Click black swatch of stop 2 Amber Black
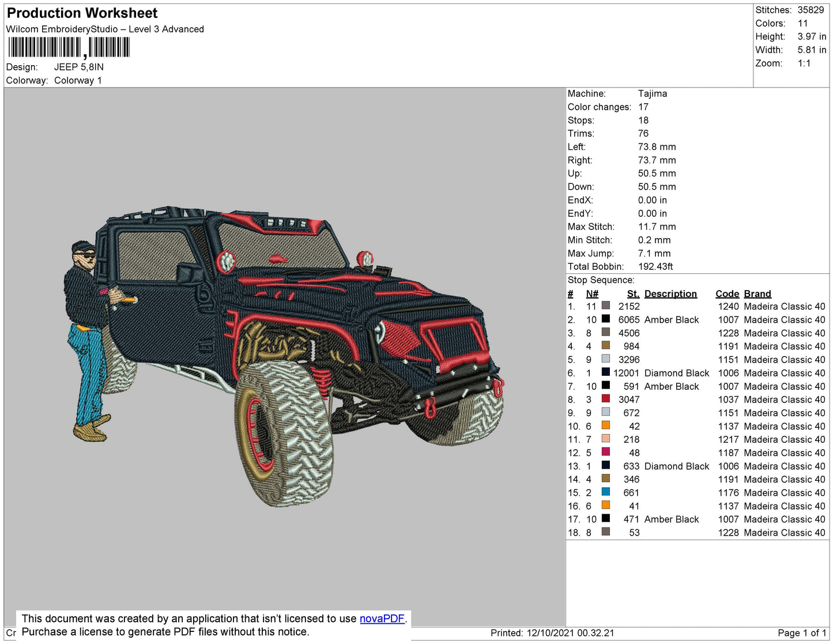This screenshot has width=833, height=644. pyautogui.click(x=606, y=319)
